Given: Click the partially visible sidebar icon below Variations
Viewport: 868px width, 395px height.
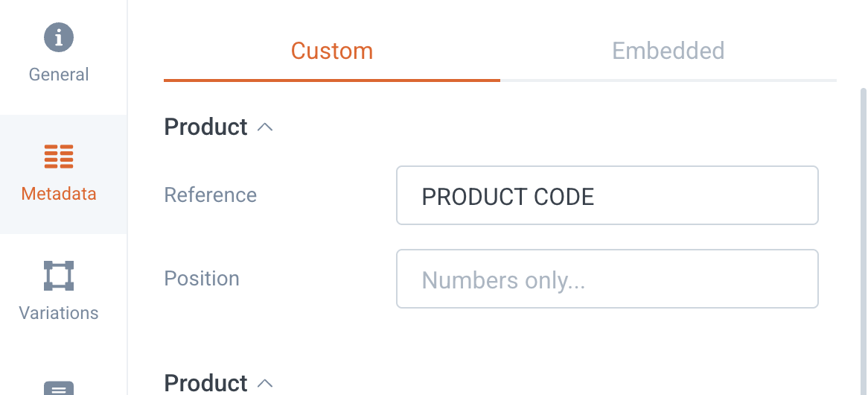Looking at the screenshot, I should coord(59,388).
